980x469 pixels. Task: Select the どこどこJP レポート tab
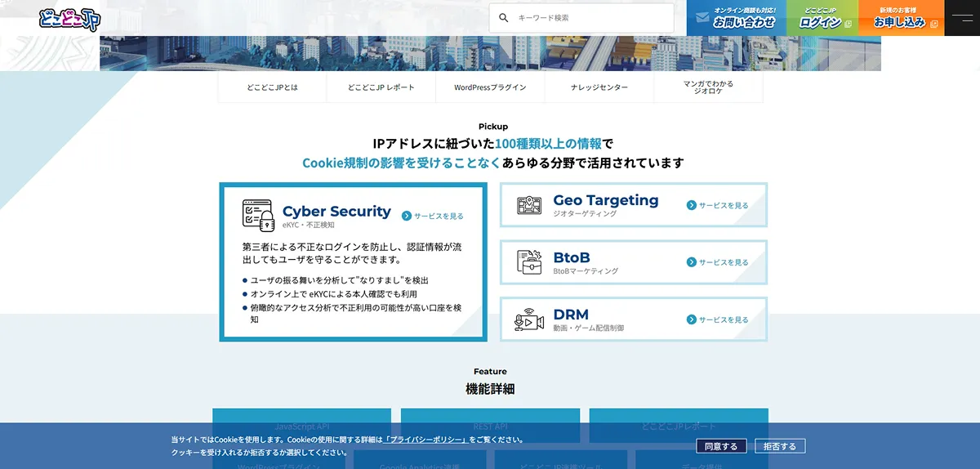(x=381, y=87)
